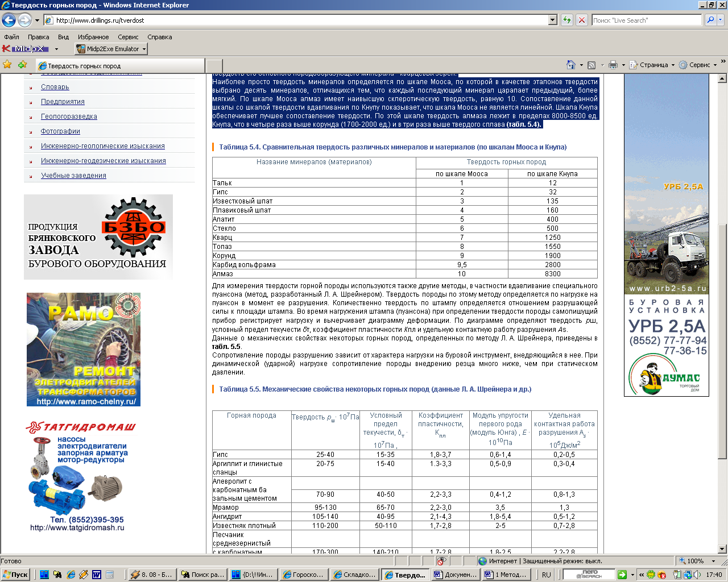The height and width of the screenshot is (582, 728).
Task: Click the РАМО motor repair banner
Action: [x=84, y=350]
